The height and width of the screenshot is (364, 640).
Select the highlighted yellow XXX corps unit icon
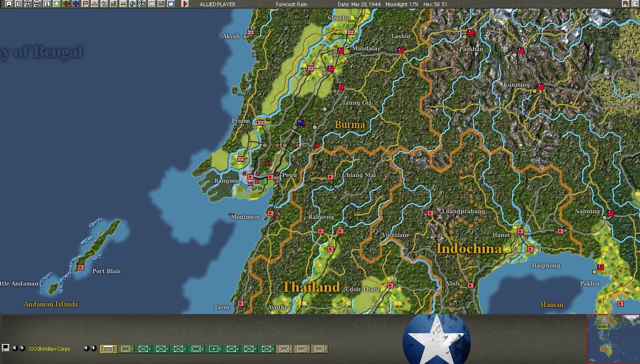click(x=108, y=349)
